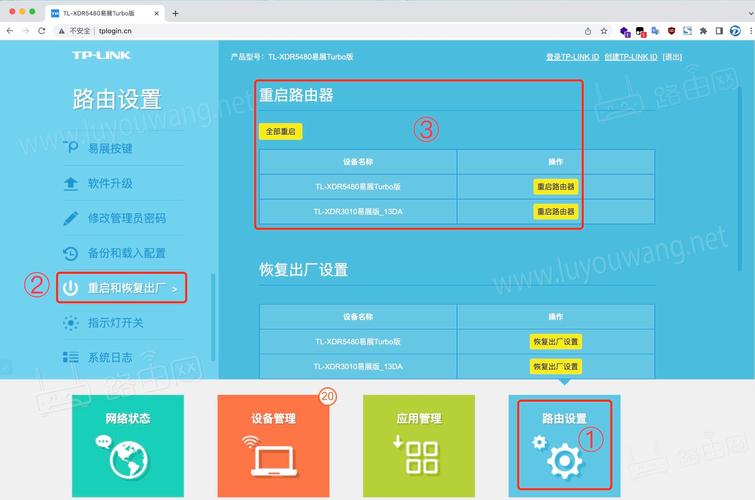Toggle the browser side panel icon
The width and height of the screenshot is (755, 500).
(x=719, y=31)
